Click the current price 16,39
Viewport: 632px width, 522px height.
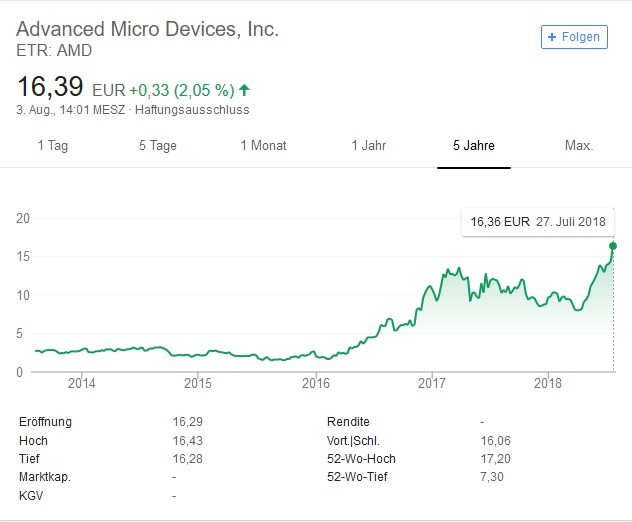click(x=50, y=86)
